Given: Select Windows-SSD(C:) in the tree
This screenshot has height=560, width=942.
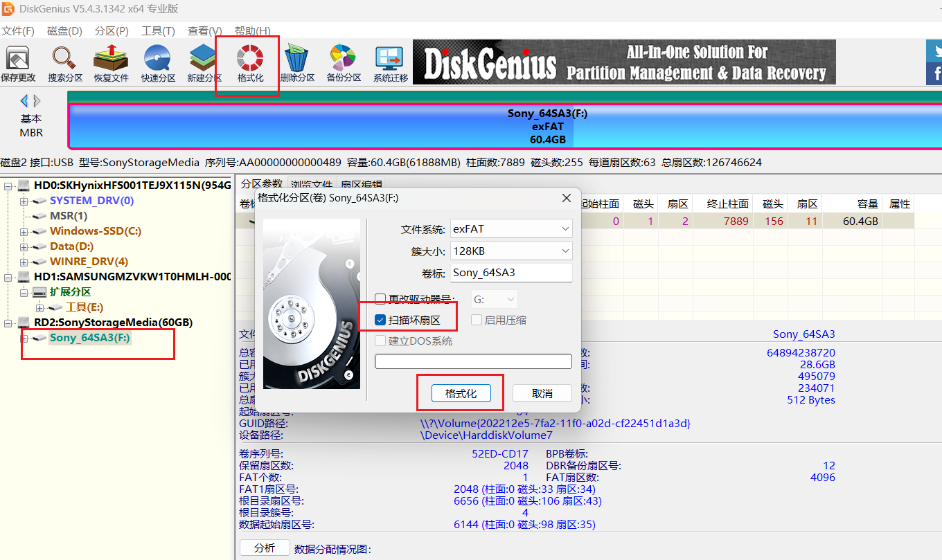Looking at the screenshot, I should pos(96,231).
